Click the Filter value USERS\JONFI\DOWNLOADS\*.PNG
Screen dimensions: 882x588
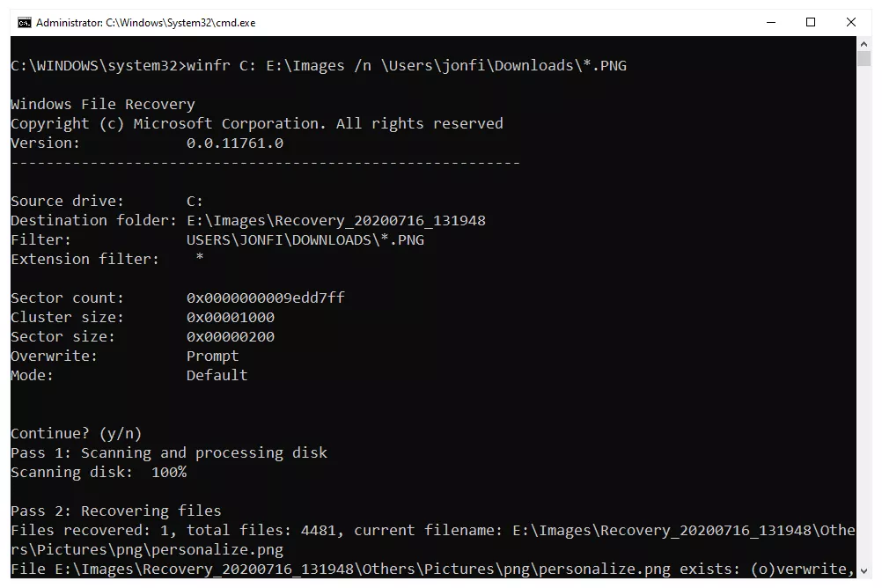pos(305,240)
